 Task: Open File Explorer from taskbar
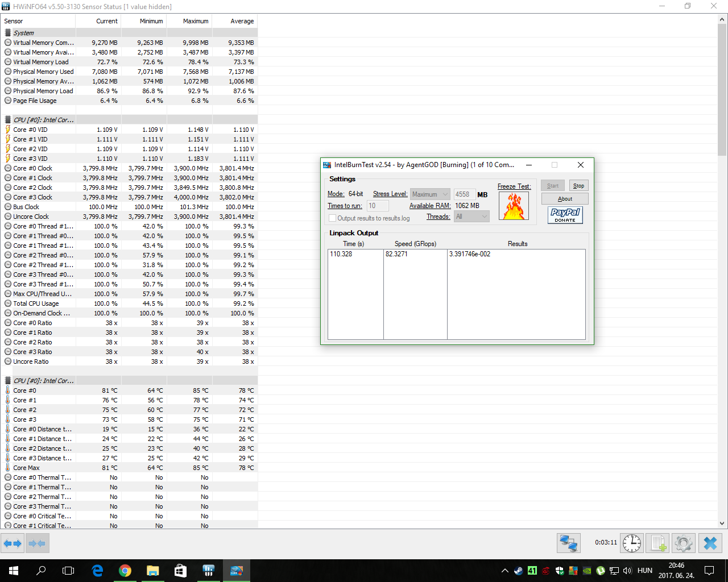point(152,571)
